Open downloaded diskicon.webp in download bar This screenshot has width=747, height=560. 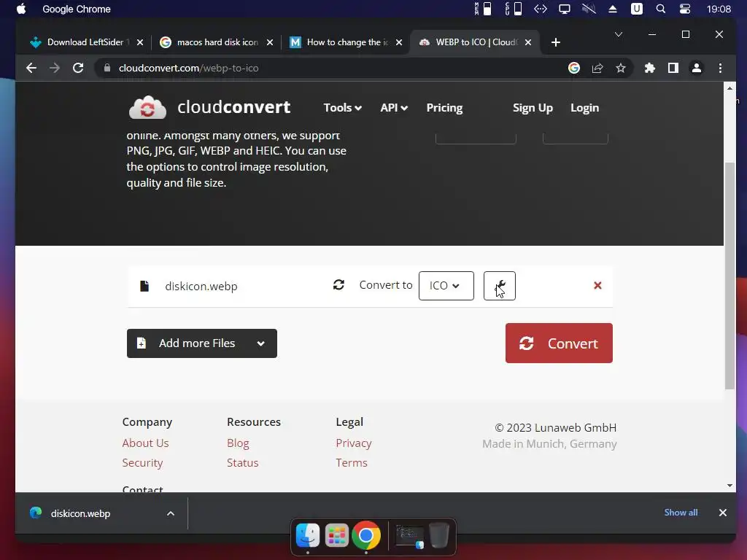tap(80, 513)
